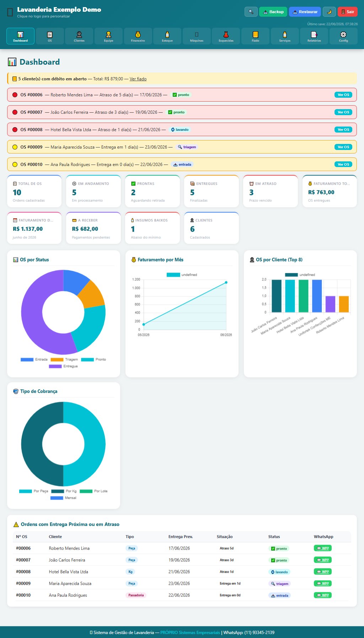The height and width of the screenshot is (638, 364).
Task: Click the yellow circle icon for OS #00009
Action: (x=15, y=147)
